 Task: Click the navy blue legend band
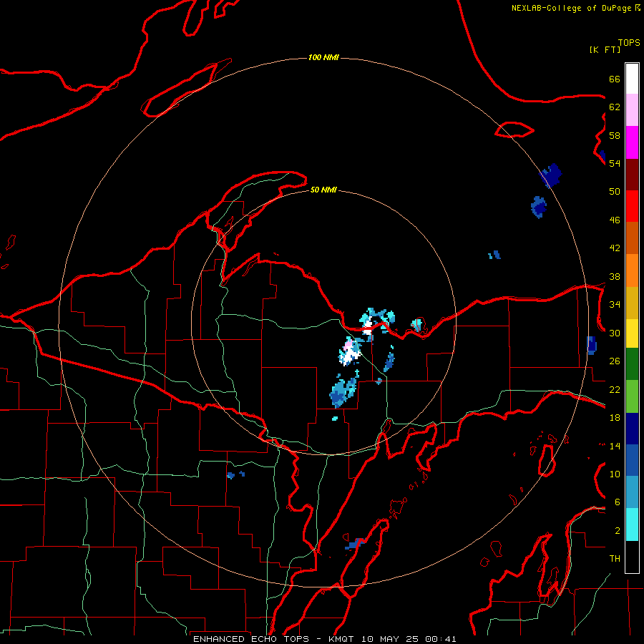tap(632, 429)
